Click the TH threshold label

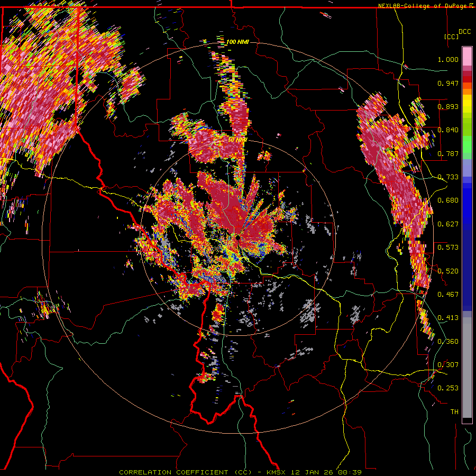point(454,412)
